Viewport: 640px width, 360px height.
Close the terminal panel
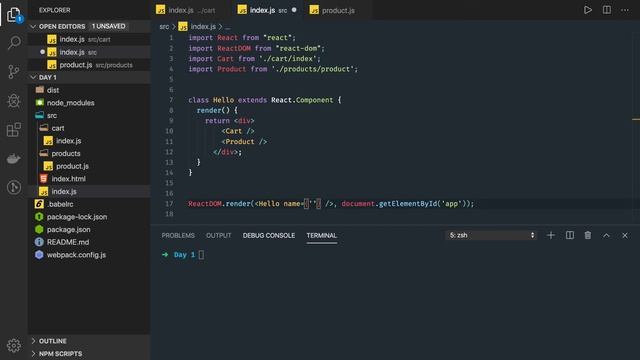[x=625, y=236]
